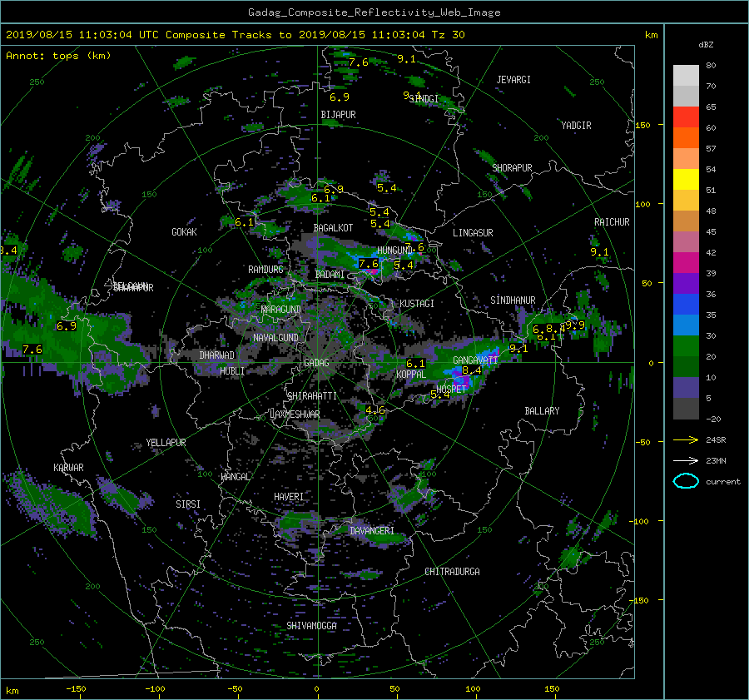Image resolution: width=749 pixels, height=700 pixels.
Task: Click the RAMDURG label
Action: [265, 270]
